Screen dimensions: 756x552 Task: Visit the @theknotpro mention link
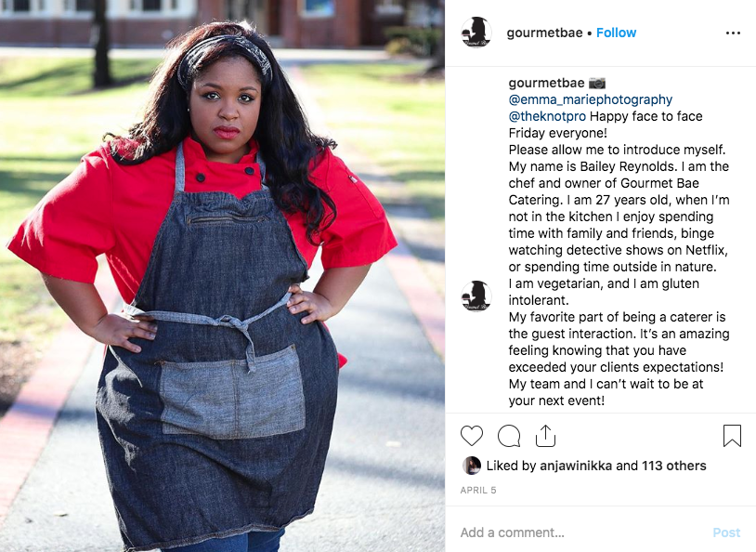(x=547, y=116)
